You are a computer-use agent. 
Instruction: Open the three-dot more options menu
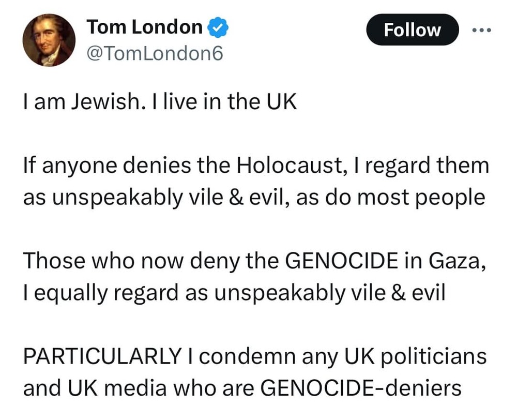(481, 30)
